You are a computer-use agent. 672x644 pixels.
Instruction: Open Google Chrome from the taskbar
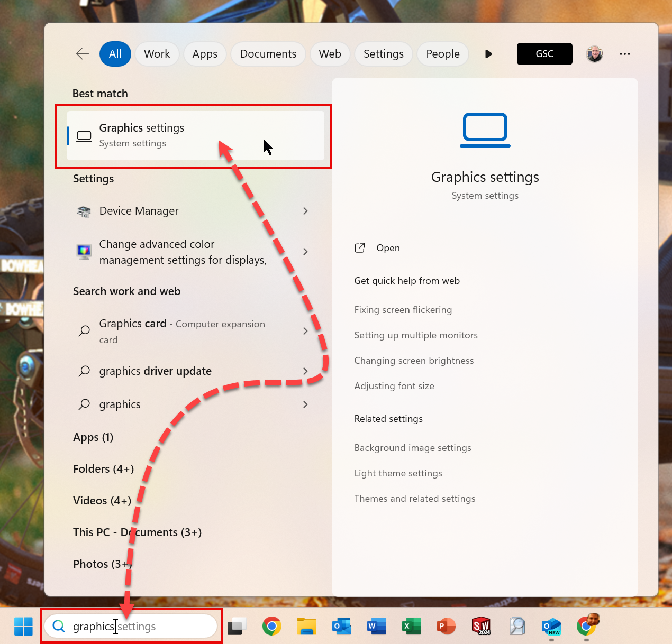271,626
